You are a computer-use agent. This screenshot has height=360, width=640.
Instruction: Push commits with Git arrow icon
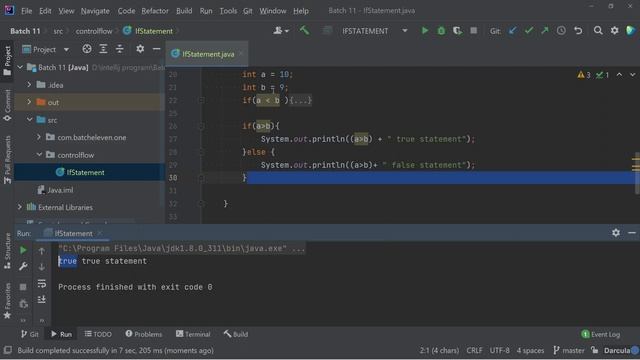(x=545, y=31)
